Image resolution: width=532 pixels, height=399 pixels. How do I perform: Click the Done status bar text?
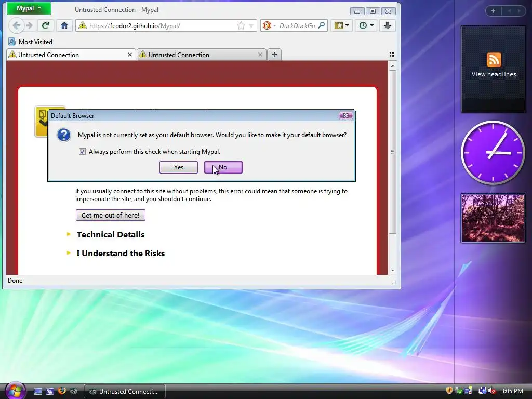point(15,281)
